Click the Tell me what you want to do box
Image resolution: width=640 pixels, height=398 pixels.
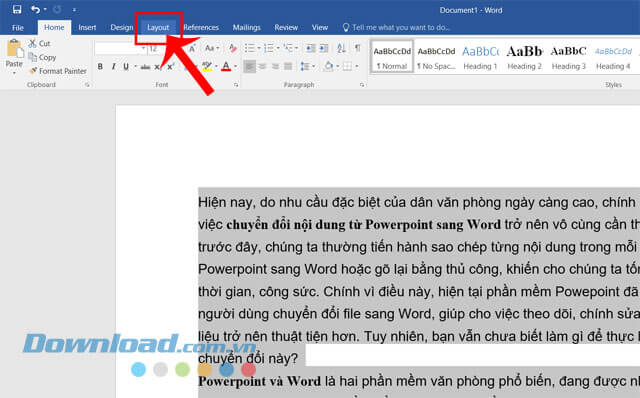tap(396, 27)
